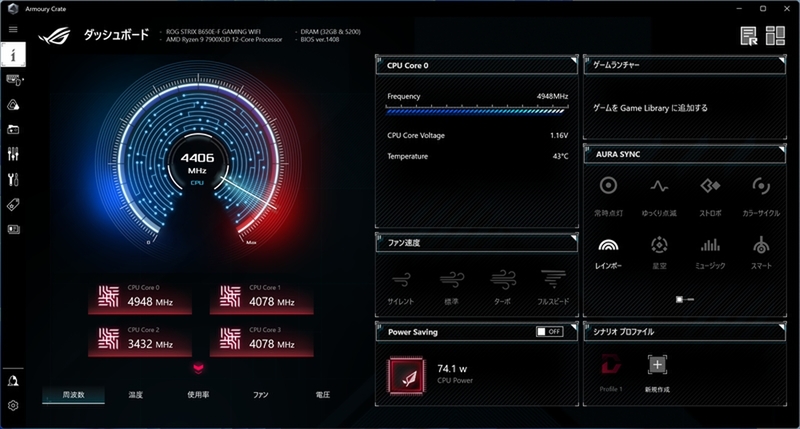800x429 pixels.
Task: Open the wrench tools icon in sidebar
Action: (13, 180)
